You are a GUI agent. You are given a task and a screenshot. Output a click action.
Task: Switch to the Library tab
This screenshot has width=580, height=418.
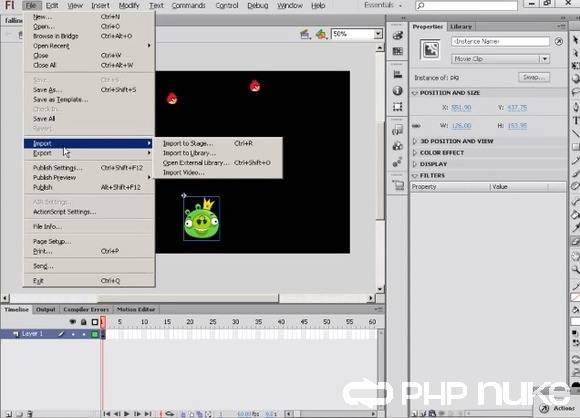point(461,27)
